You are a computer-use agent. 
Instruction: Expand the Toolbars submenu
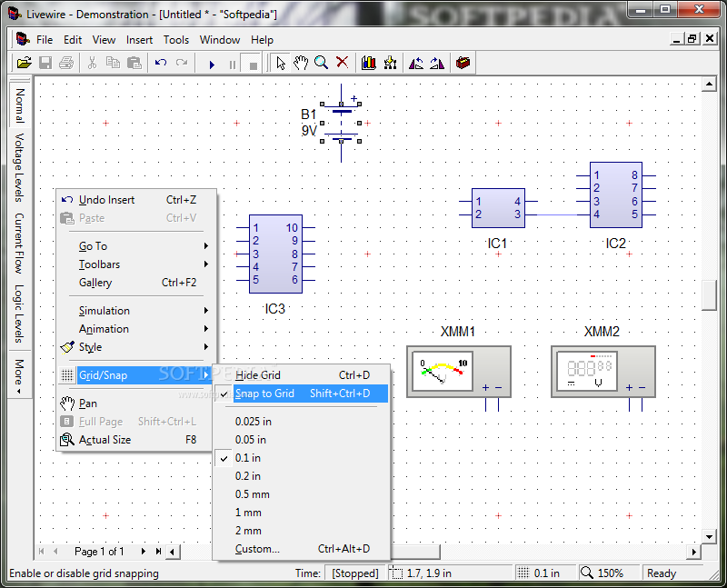135,264
